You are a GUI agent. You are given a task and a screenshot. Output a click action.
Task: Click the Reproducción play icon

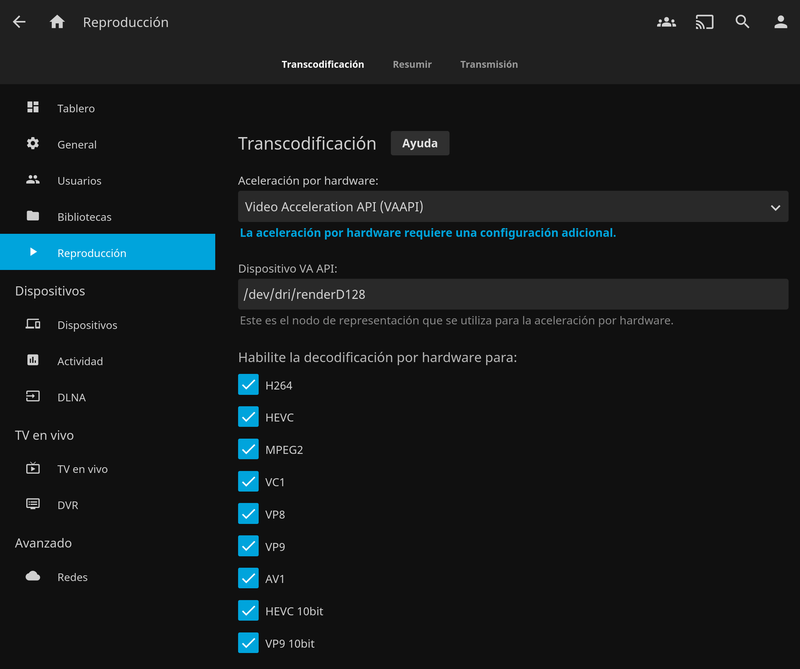33,252
